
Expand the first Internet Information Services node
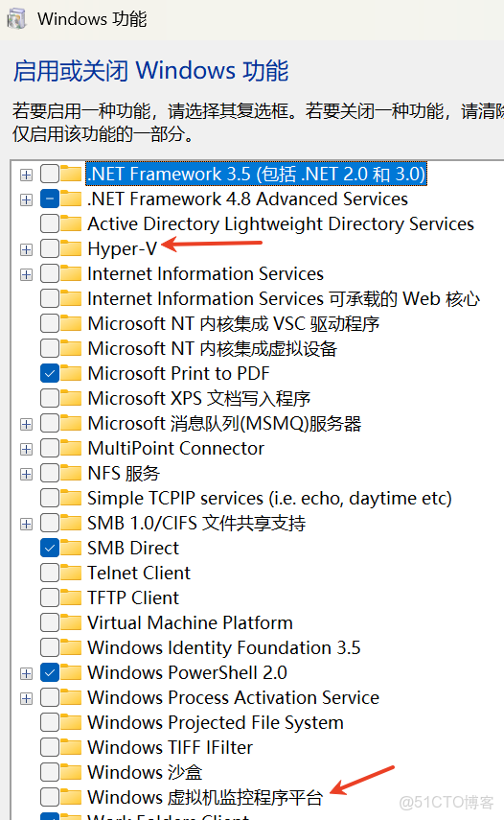(x=26, y=274)
